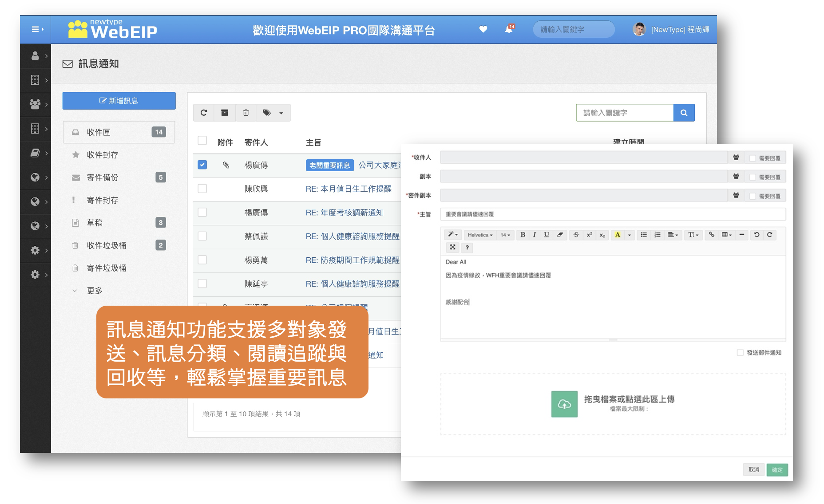Toggle bold formatting in editor
This screenshot has height=504, width=824.
[x=523, y=235]
